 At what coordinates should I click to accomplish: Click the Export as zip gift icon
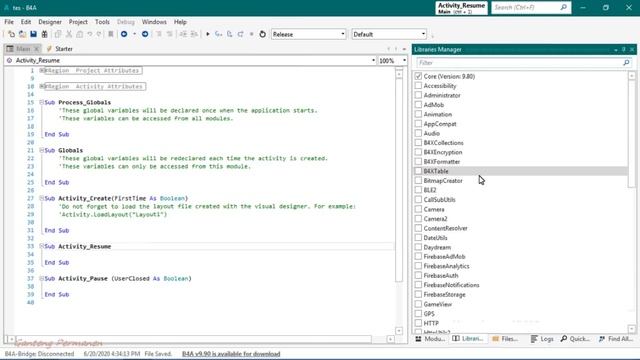44,34
